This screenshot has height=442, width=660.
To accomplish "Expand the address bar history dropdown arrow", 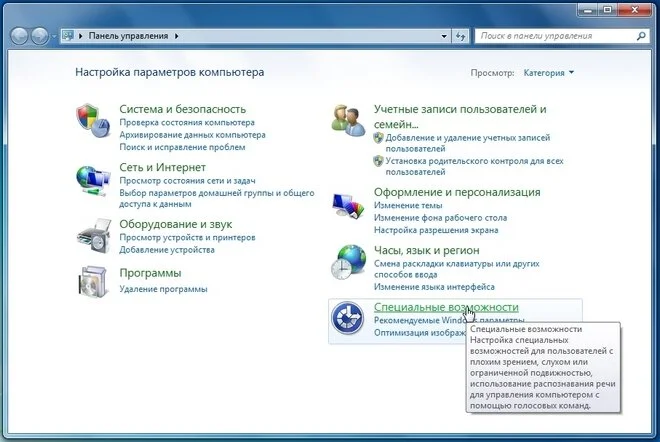I will click(x=444, y=36).
